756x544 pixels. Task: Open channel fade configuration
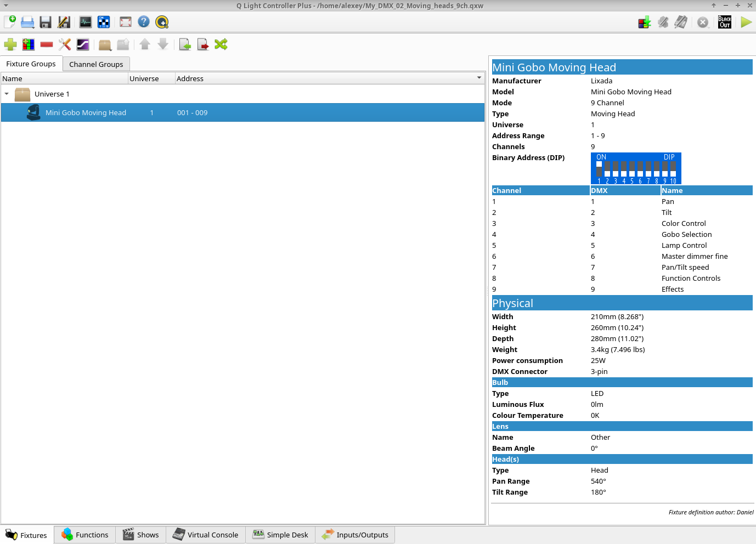pyautogui.click(x=83, y=44)
